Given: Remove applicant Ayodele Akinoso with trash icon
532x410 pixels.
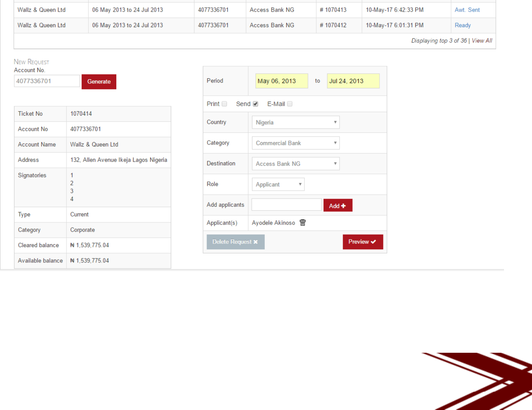Looking at the screenshot, I should coord(303,223).
